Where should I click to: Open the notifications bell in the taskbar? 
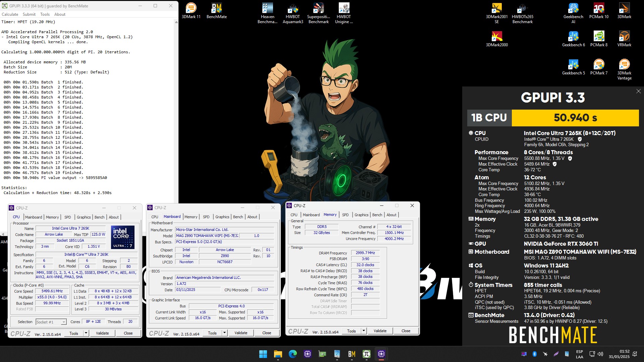(635, 354)
